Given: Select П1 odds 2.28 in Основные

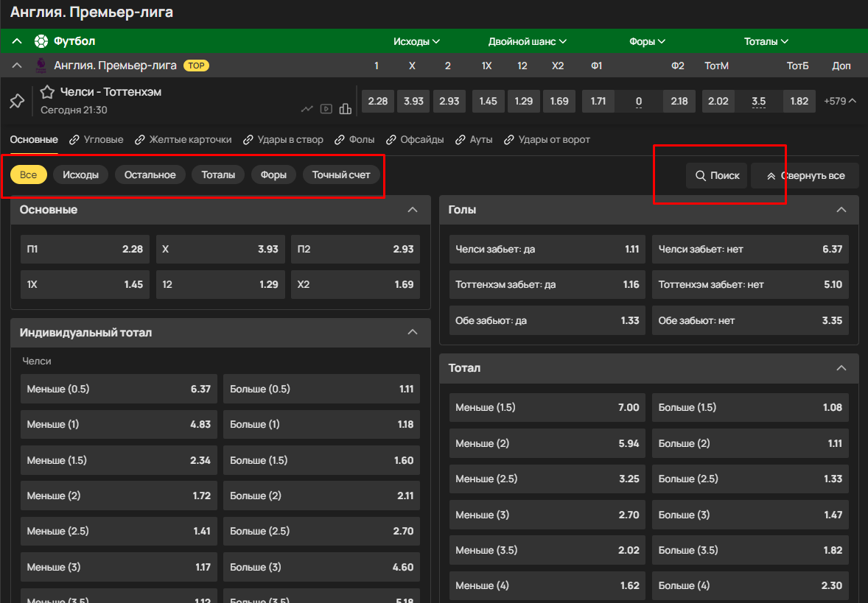Looking at the screenshot, I should [85, 249].
